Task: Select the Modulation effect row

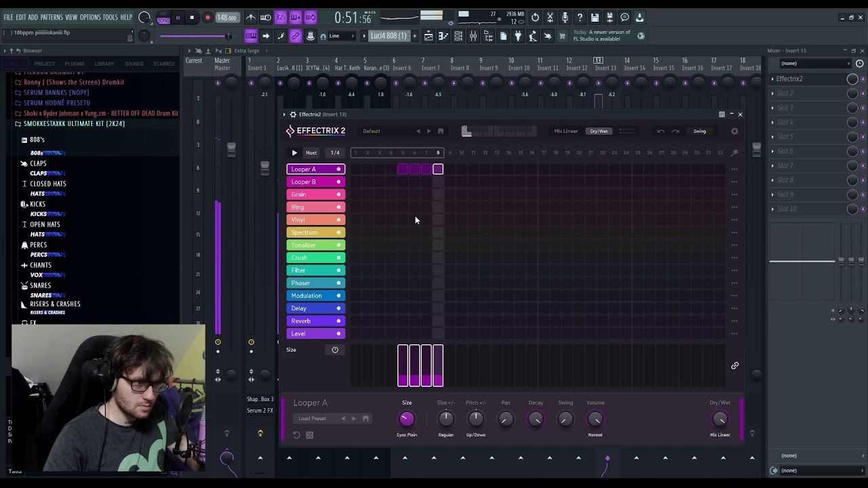Action: click(316, 296)
